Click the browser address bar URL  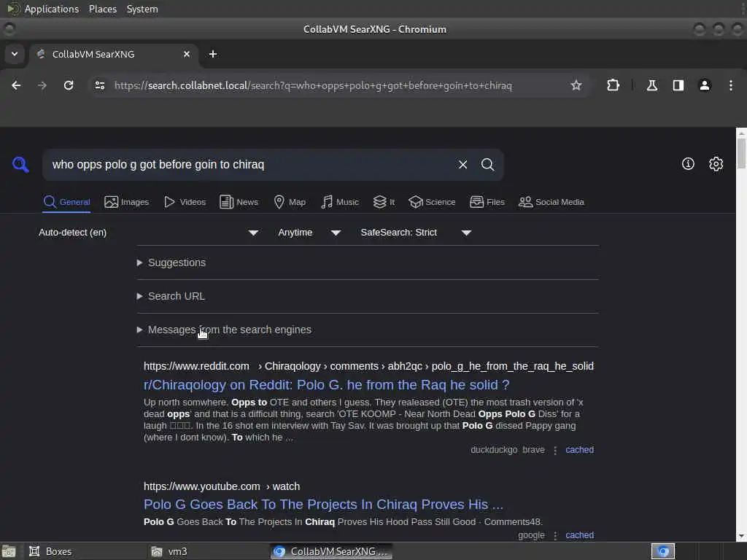tap(313, 86)
